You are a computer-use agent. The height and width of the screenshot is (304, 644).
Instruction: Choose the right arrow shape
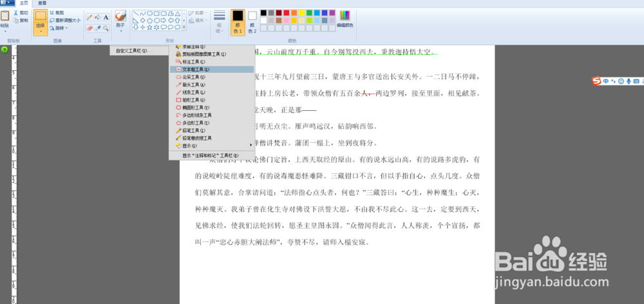pyautogui.click(x=164, y=20)
